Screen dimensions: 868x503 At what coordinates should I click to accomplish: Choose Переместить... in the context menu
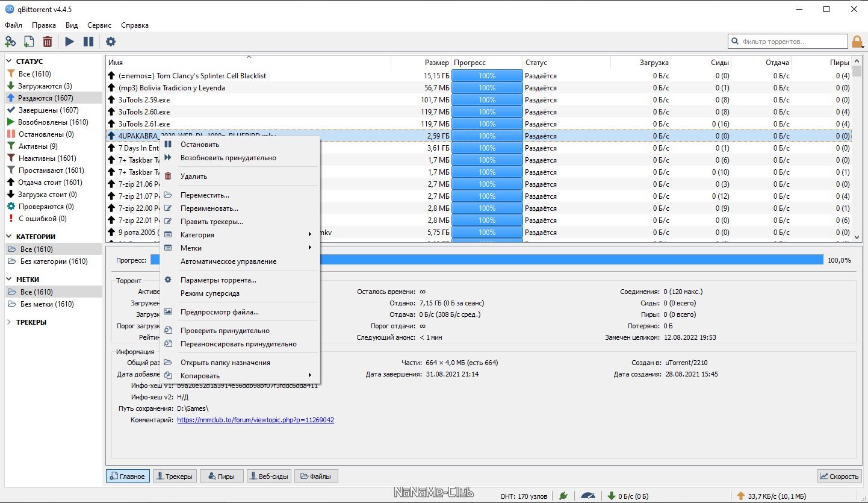[240, 195]
